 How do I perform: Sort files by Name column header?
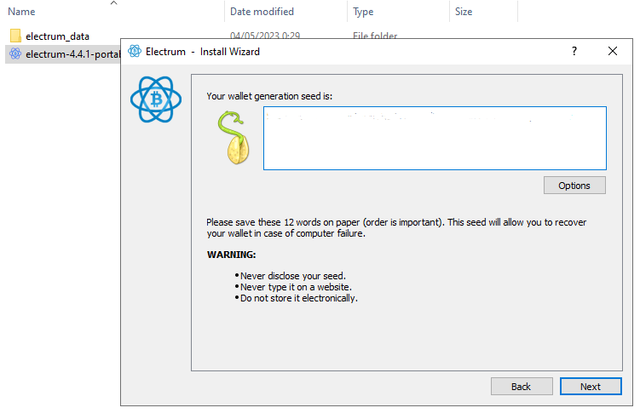[21, 11]
